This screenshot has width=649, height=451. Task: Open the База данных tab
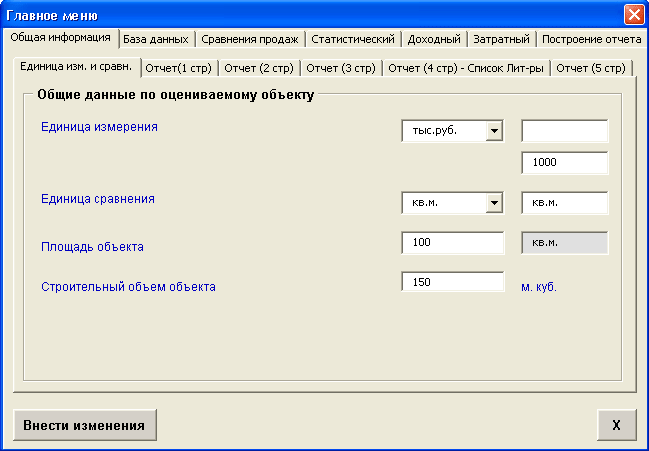click(155, 39)
